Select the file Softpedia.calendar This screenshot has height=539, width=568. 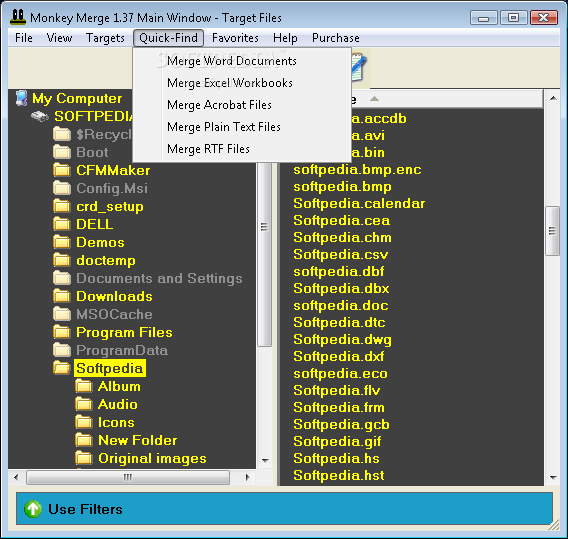(359, 204)
